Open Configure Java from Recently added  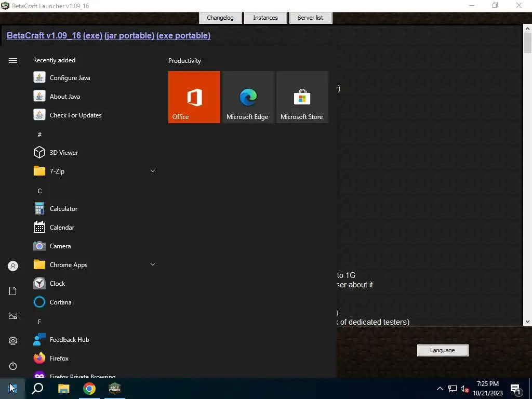click(95, 78)
